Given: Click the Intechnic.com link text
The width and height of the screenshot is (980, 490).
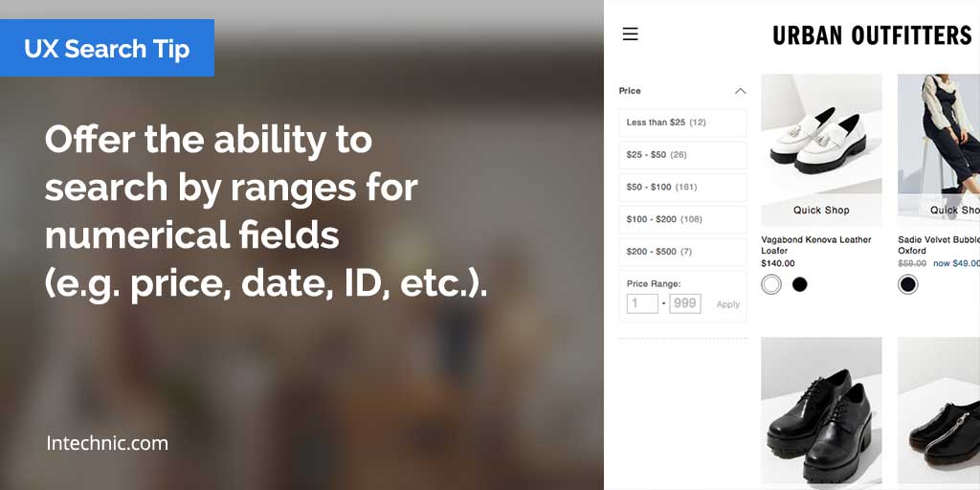Looking at the screenshot, I should pyautogui.click(x=107, y=443).
